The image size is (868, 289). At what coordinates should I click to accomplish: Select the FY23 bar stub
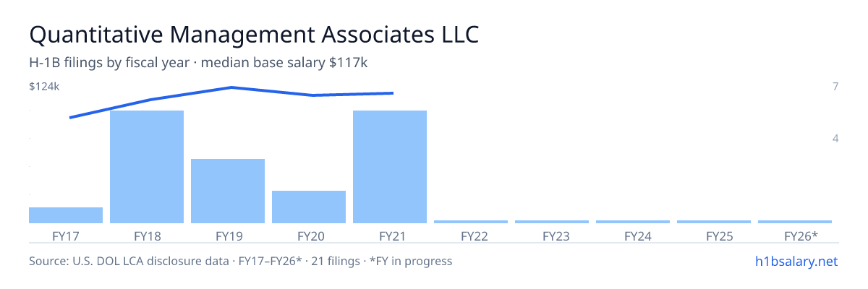552,222
